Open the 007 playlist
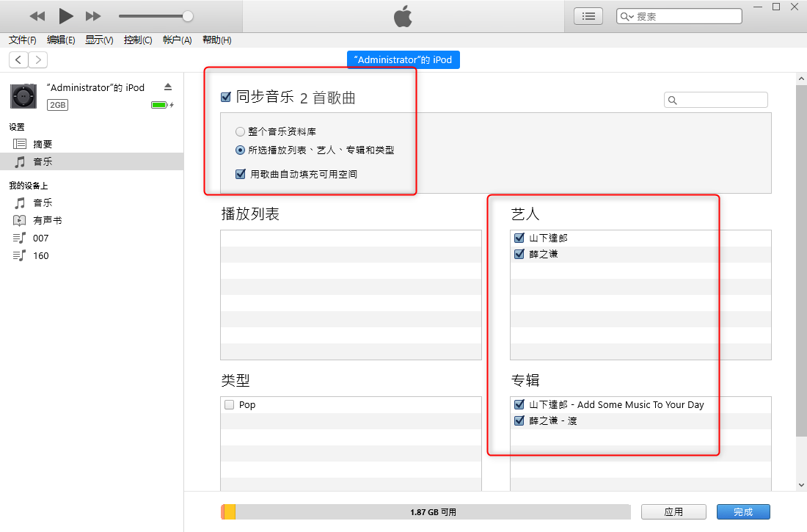This screenshot has width=807, height=532. (x=92, y=238)
